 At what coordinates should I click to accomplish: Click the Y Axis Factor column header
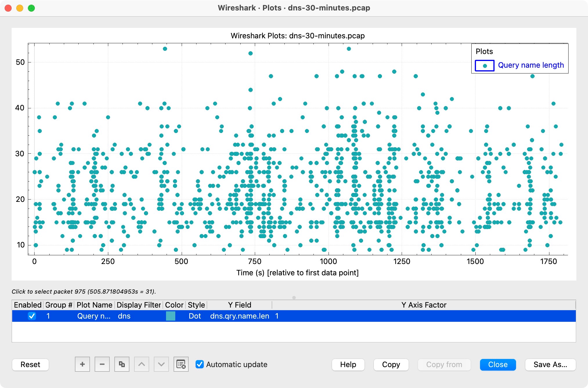[x=423, y=305]
